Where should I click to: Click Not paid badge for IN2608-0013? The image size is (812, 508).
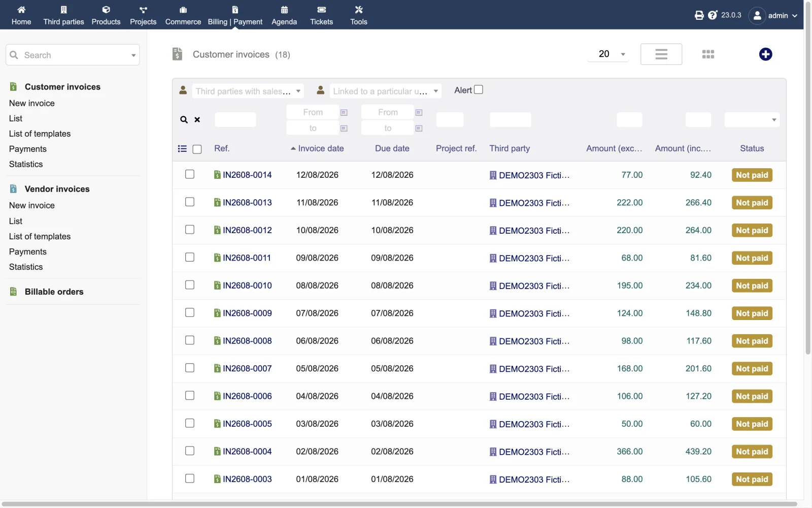click(752, 203)
